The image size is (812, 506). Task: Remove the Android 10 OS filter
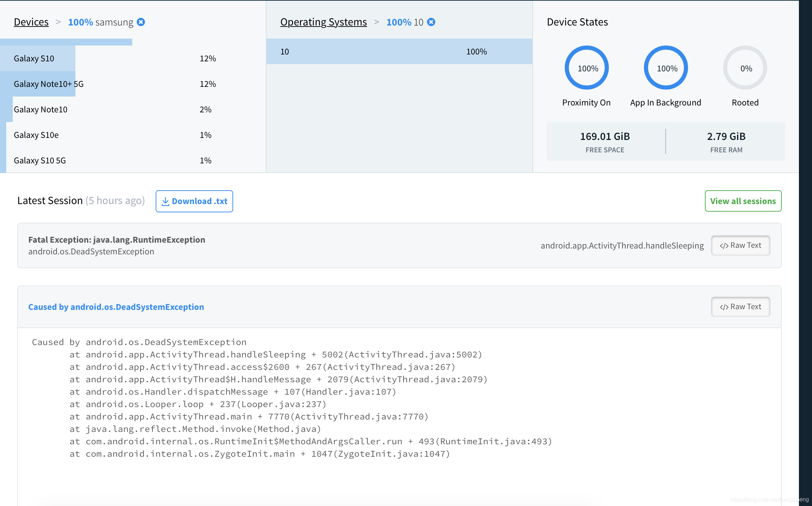pyautogui.click(x=431, y=22)
